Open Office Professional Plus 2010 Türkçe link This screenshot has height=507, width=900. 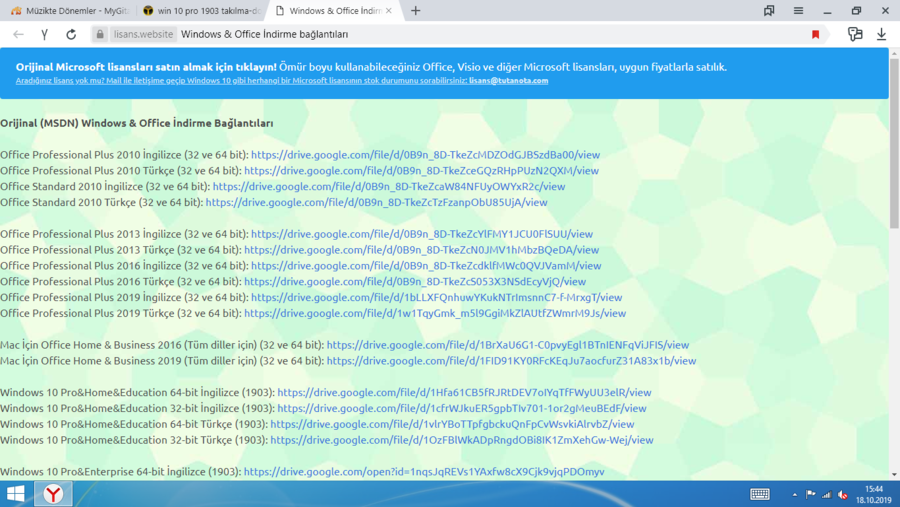pyautogui.click(x=421, y=171)
